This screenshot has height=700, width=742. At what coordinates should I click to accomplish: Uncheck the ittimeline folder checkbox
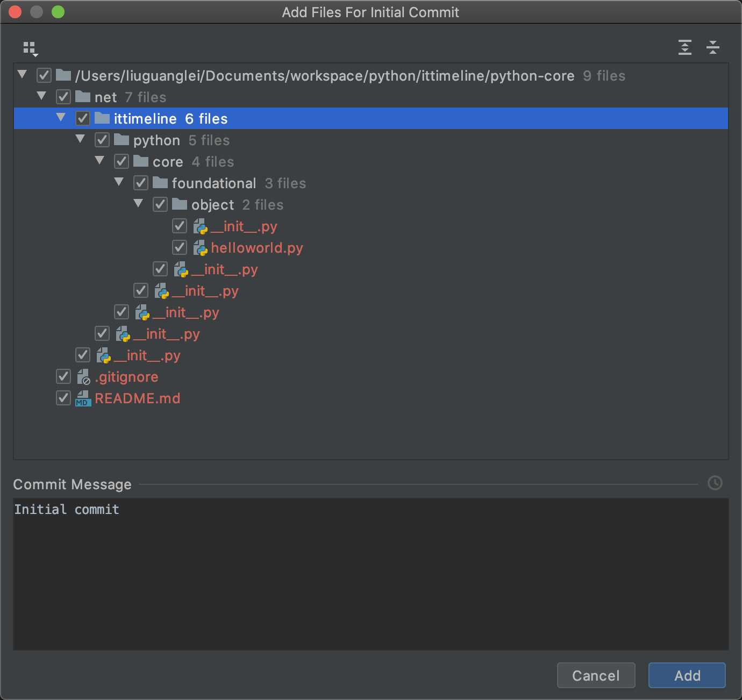point(83,118)
